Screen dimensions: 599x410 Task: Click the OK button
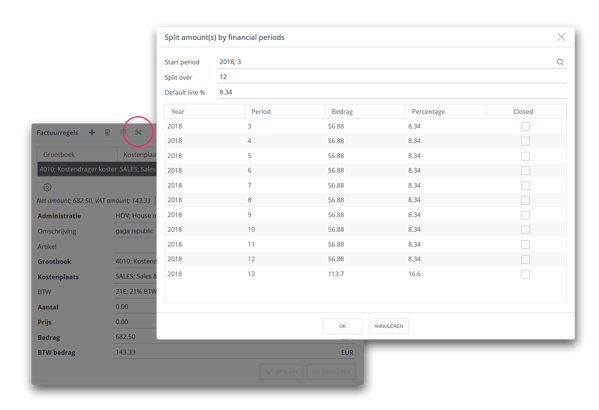(342, 326)
